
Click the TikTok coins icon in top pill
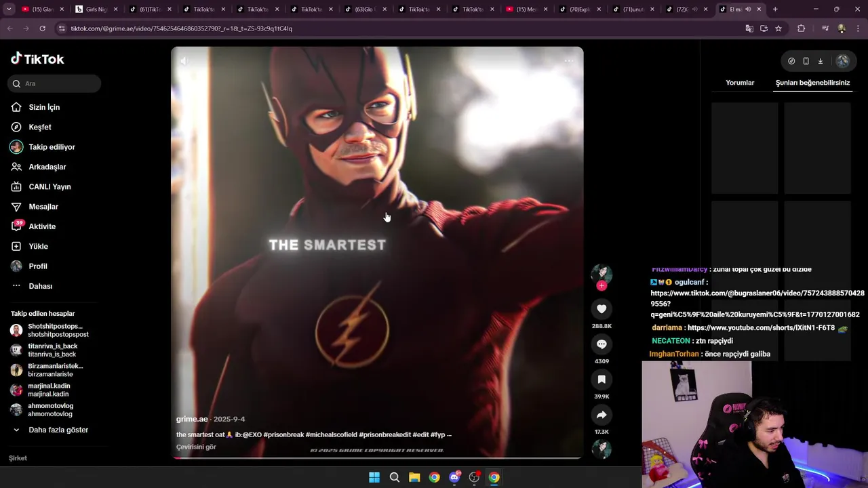791,61
